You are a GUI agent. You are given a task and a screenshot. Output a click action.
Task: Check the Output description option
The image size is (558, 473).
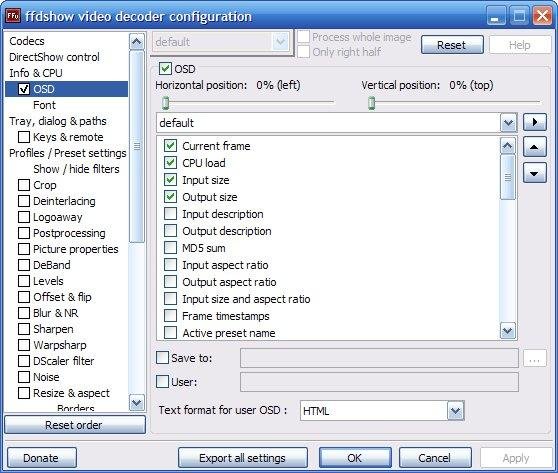coord(170,231)
